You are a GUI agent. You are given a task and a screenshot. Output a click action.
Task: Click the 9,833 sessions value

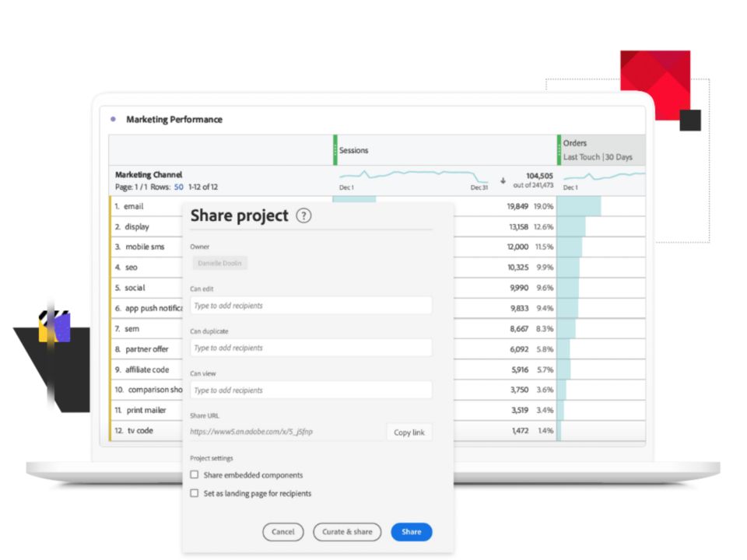click(519, 308)
